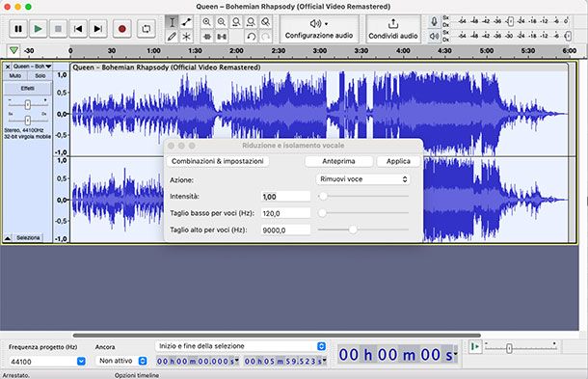The image size is (588, 379).
Task: Click Fit selection to width zoom icon
Action: point(236,22)
